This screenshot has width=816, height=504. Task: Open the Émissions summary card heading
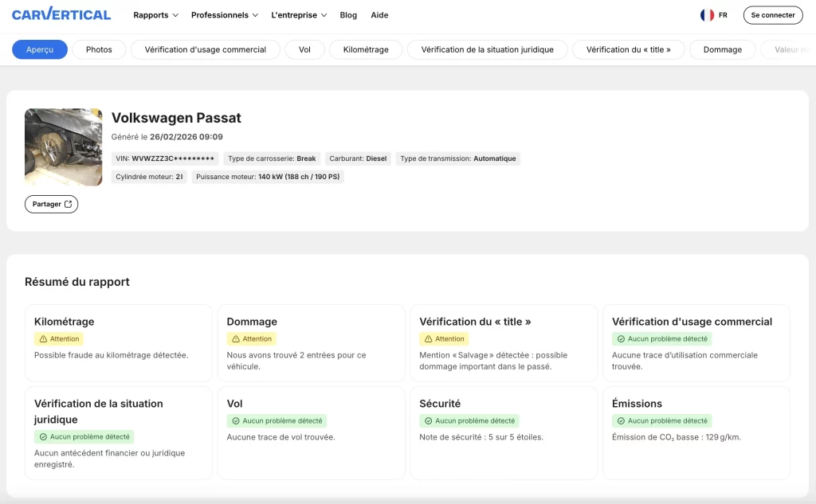pos(637,404)
